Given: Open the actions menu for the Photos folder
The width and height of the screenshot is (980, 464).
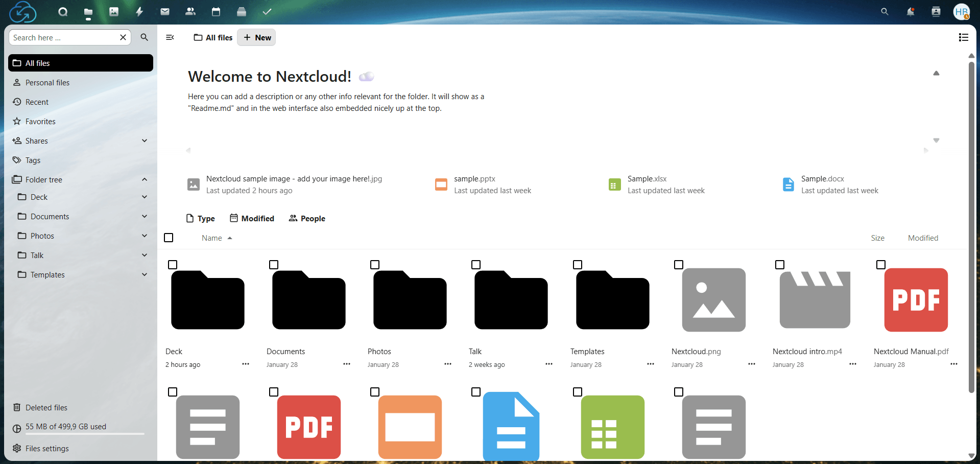Looking at the screenshot, I should [x=448, y=364].
